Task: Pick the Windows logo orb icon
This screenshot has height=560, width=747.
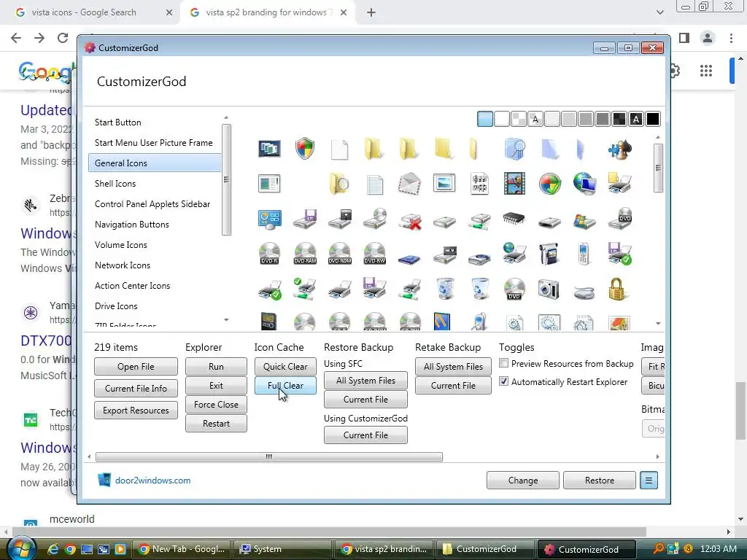Action: pos(550,184)
